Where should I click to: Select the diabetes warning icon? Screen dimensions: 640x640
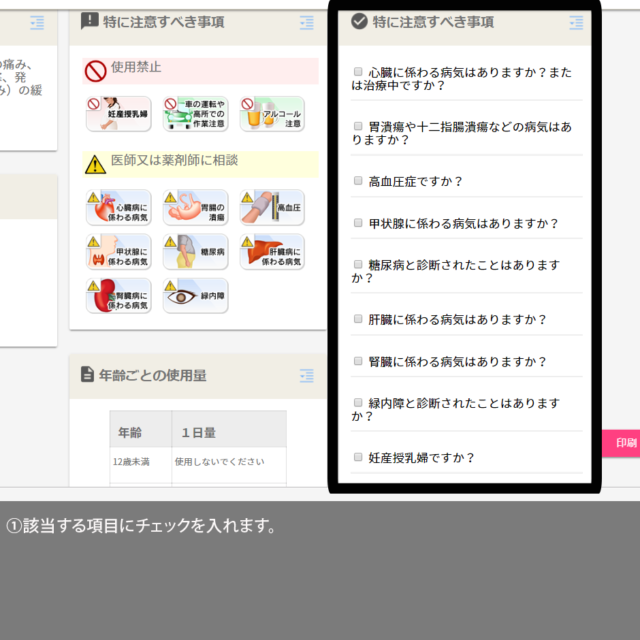coord(195,252)
